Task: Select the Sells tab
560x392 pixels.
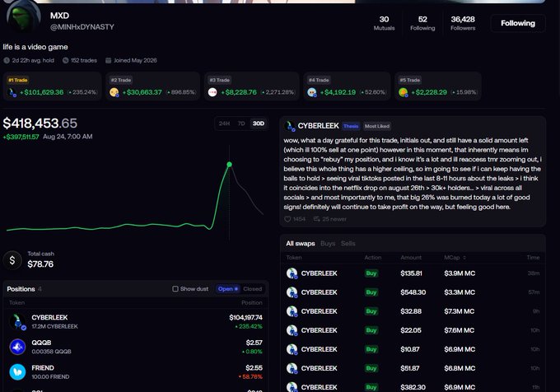Action: 348,244
